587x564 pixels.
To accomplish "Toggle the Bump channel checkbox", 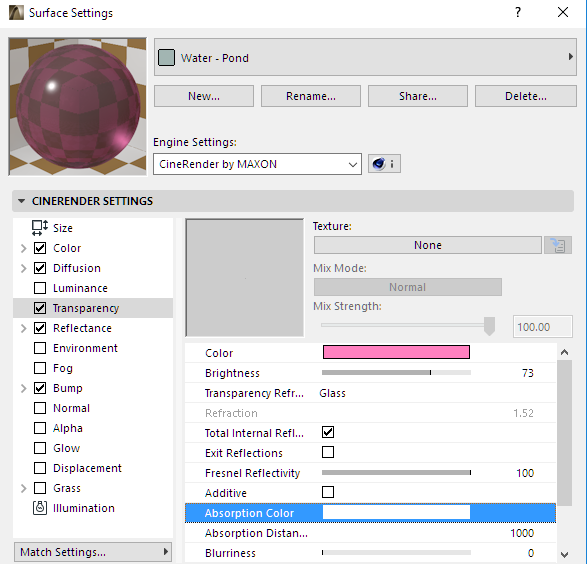I will [x=40, y=388].
